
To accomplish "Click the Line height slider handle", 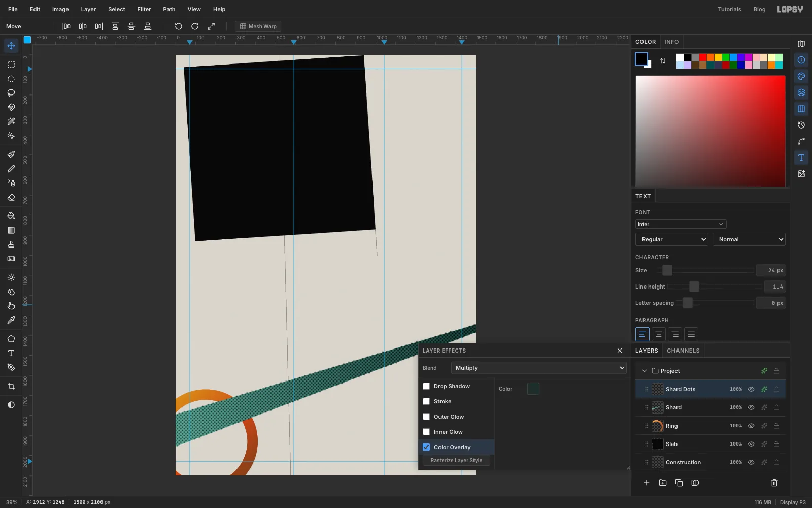I will (694, 287).
